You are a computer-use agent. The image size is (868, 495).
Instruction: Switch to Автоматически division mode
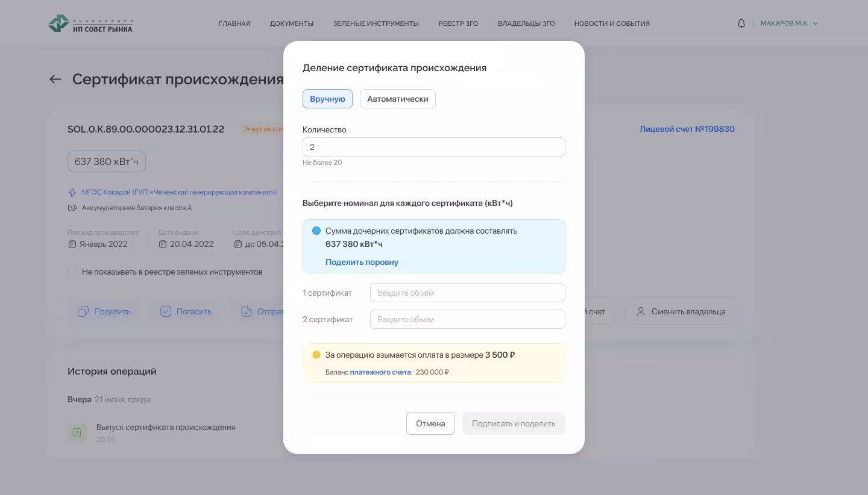click(397, 99)
